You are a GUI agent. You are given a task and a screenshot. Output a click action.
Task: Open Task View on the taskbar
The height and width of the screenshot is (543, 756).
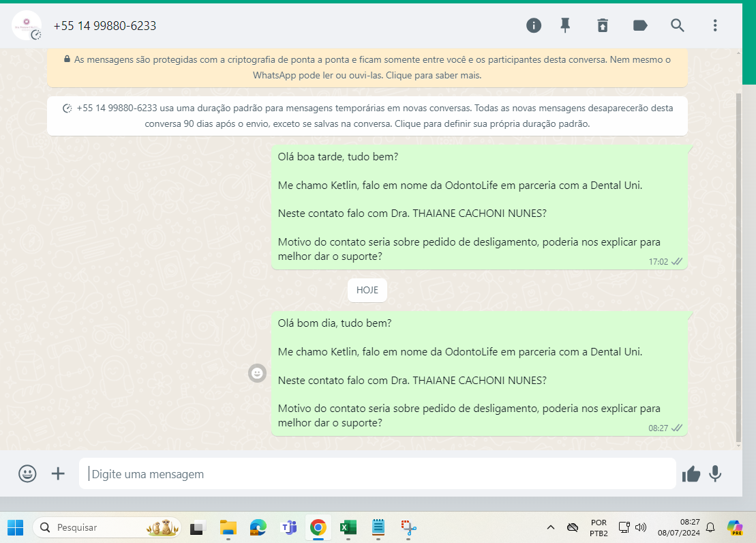198,527
